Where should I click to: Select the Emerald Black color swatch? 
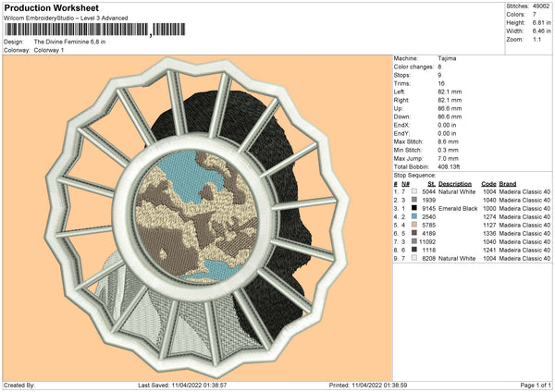(x=414, y=208)
